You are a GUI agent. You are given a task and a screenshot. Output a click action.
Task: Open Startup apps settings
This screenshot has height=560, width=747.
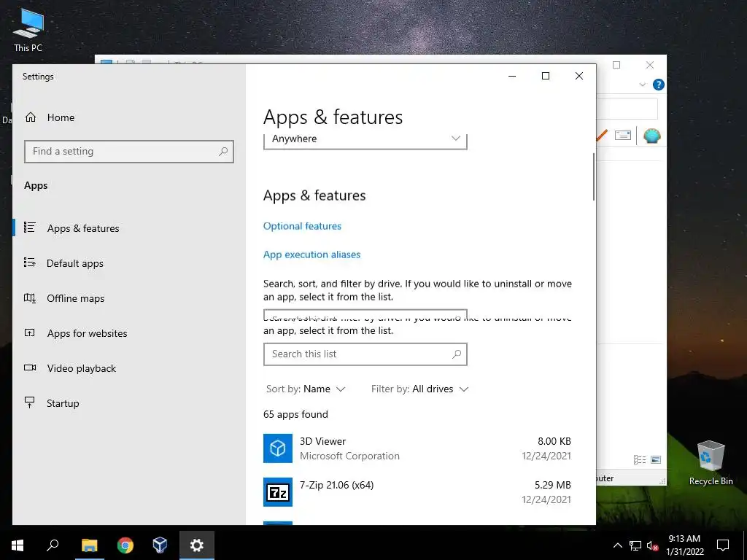(x=63, y=403)
